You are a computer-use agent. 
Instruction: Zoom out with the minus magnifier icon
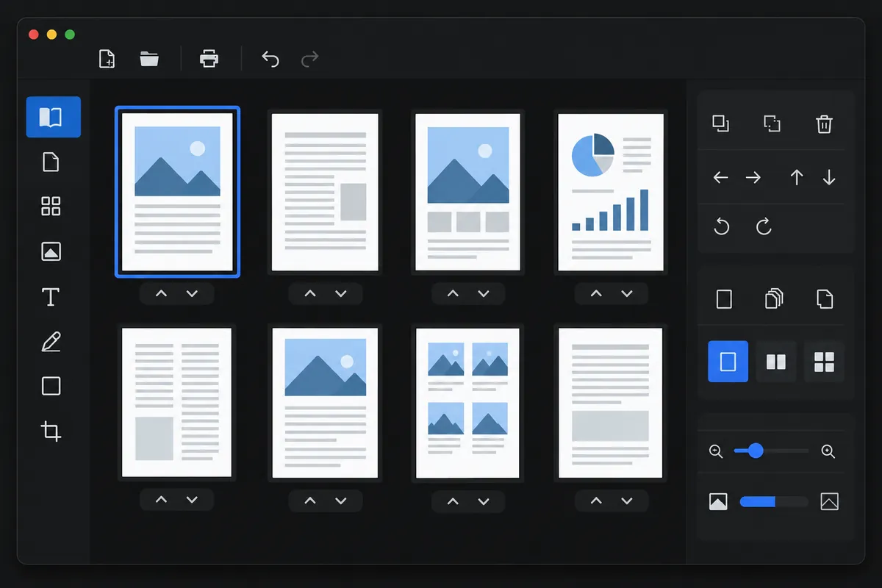(x=716, y=451)
